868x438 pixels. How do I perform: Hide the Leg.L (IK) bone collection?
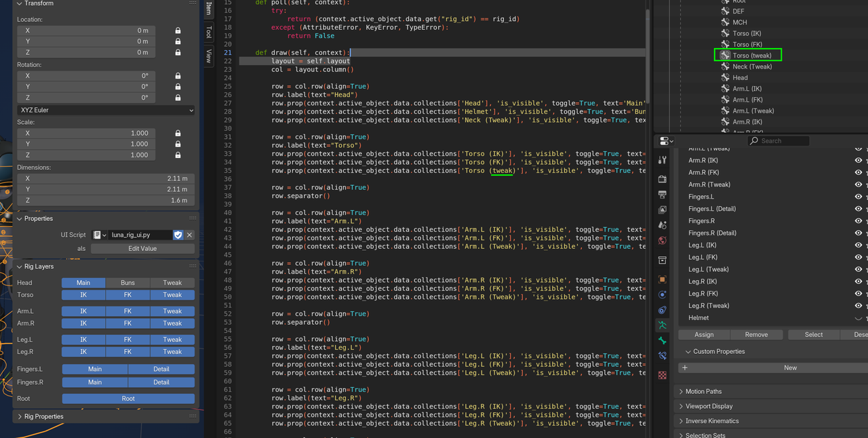point(859,245)
